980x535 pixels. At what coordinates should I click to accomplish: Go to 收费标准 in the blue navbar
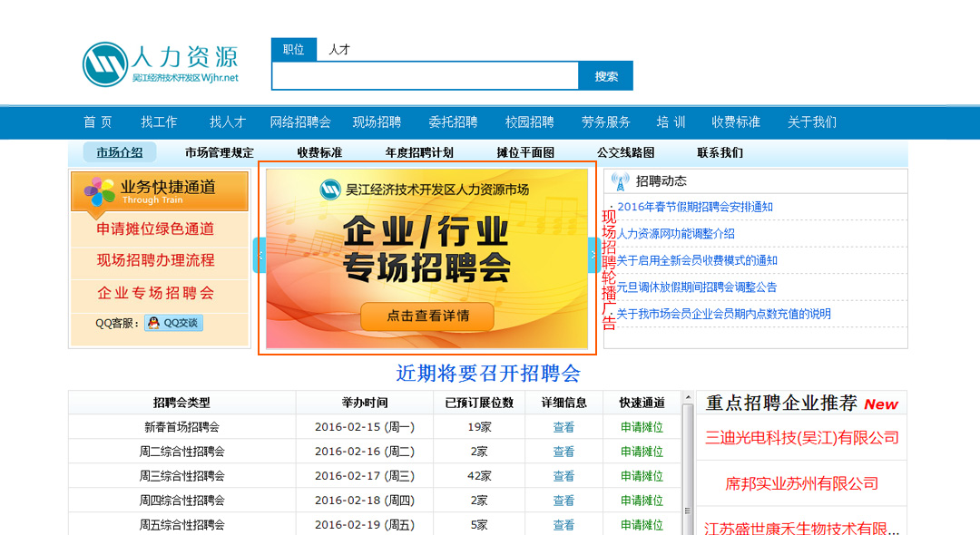[735, 122]
